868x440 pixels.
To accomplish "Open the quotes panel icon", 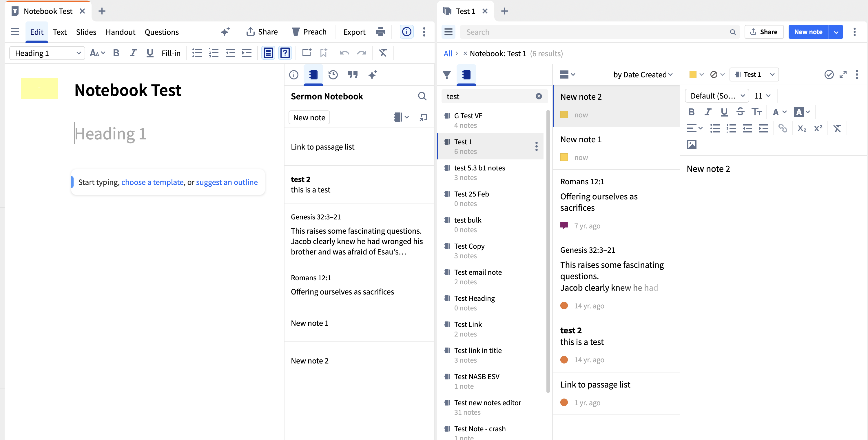I will pos(353,74).
